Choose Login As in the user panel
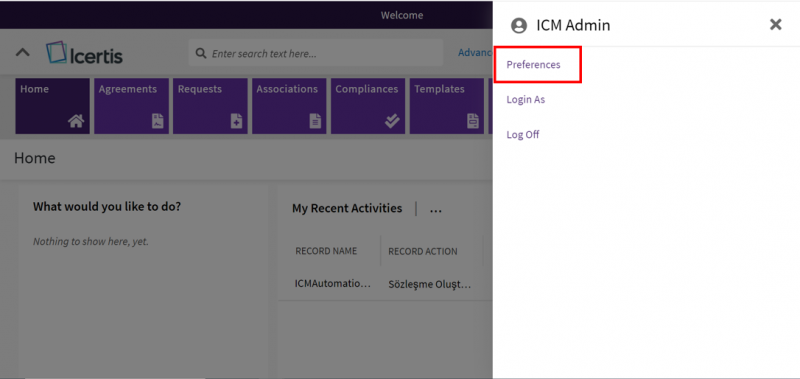The height and width of the screenshot is (379, 800). click(x=526, y=99)
